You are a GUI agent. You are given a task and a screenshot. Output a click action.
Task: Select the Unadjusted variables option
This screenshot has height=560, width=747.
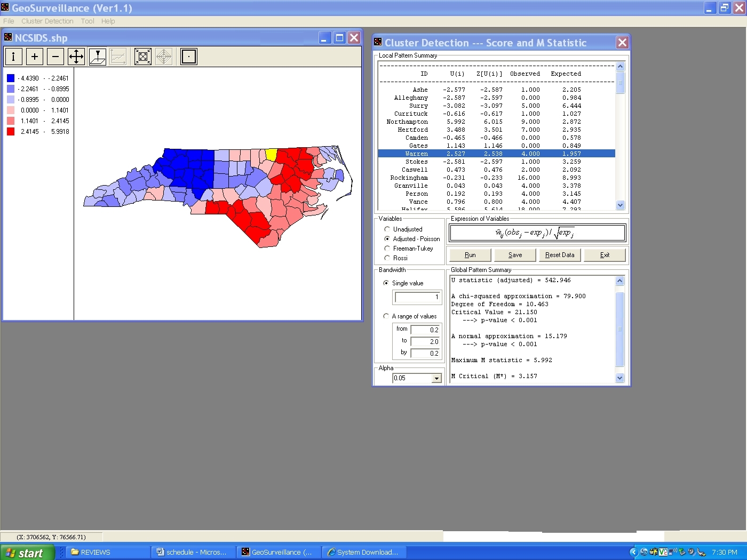[x=387, y=229]
